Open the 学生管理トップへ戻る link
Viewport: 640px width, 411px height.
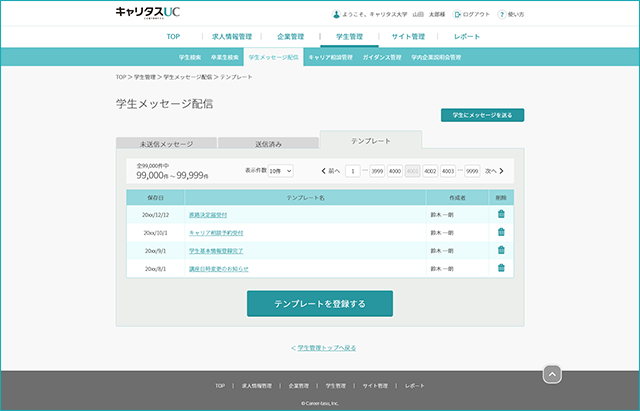click(x=324, y=348)
